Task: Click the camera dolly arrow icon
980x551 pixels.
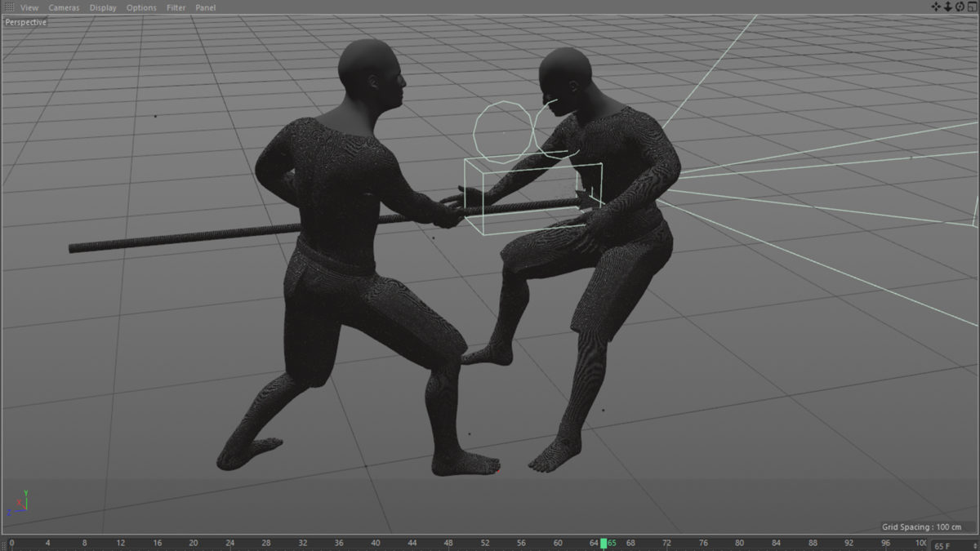Action: [948, 7]
